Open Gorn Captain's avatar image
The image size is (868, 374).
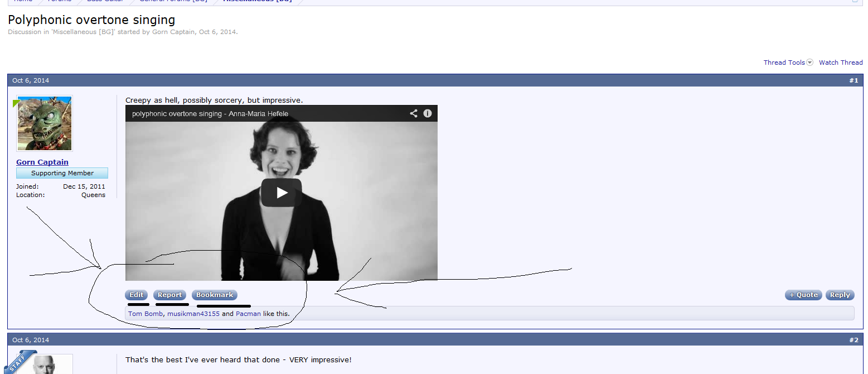pyautogui.click(x=45, y=123)
